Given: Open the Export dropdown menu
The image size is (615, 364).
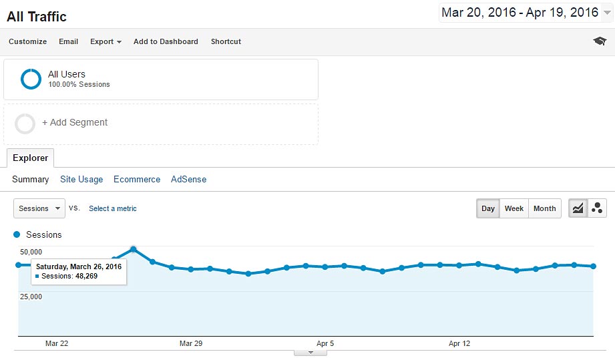Looking at the screenshot, I should click(106, 41).
